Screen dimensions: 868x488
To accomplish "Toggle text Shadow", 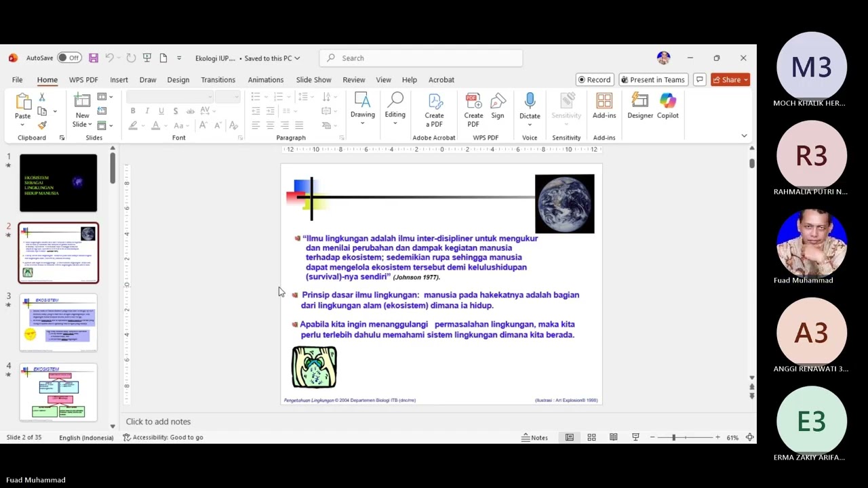I will click(x=175, y=111).
